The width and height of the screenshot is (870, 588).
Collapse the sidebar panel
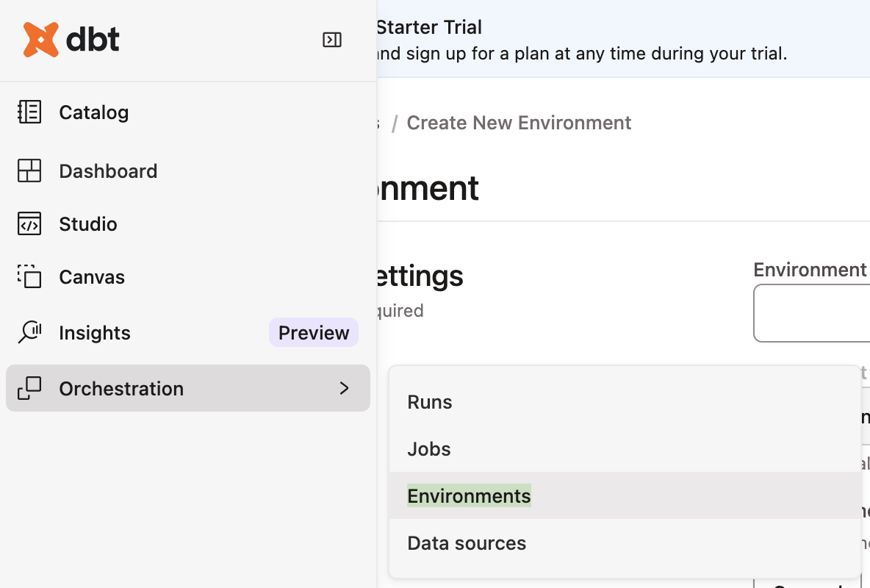[332, 40]
